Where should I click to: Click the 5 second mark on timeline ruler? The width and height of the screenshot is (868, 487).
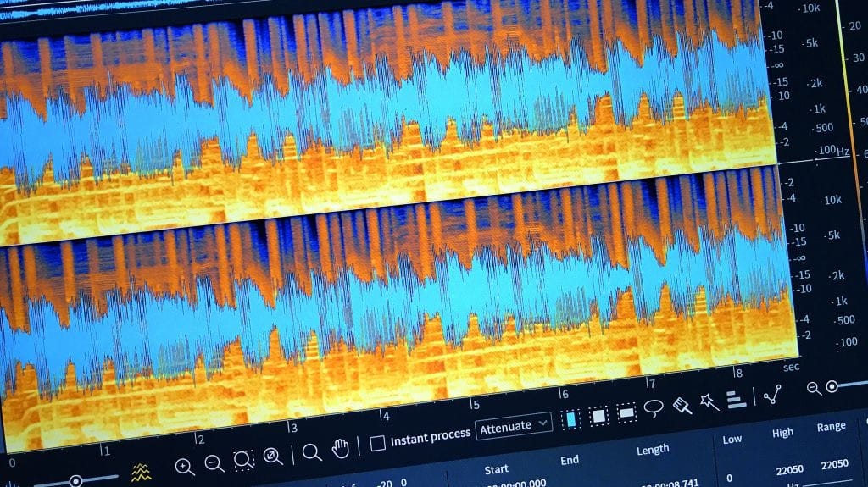[476, 405]
